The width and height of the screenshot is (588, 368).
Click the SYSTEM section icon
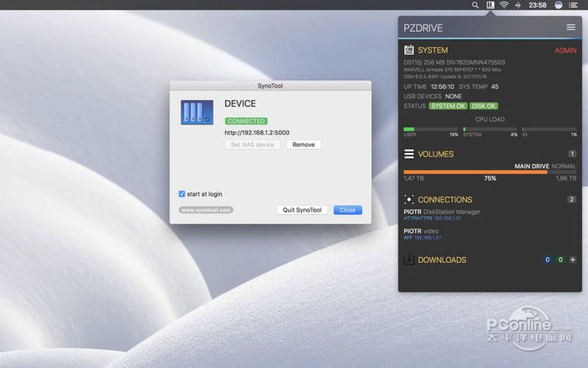tap(409, 50)
